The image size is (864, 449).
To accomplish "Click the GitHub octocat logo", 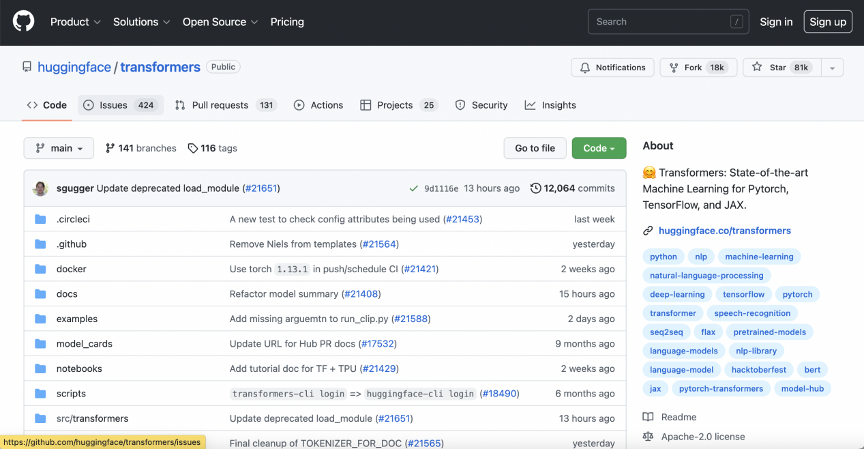I will [23, 22].
